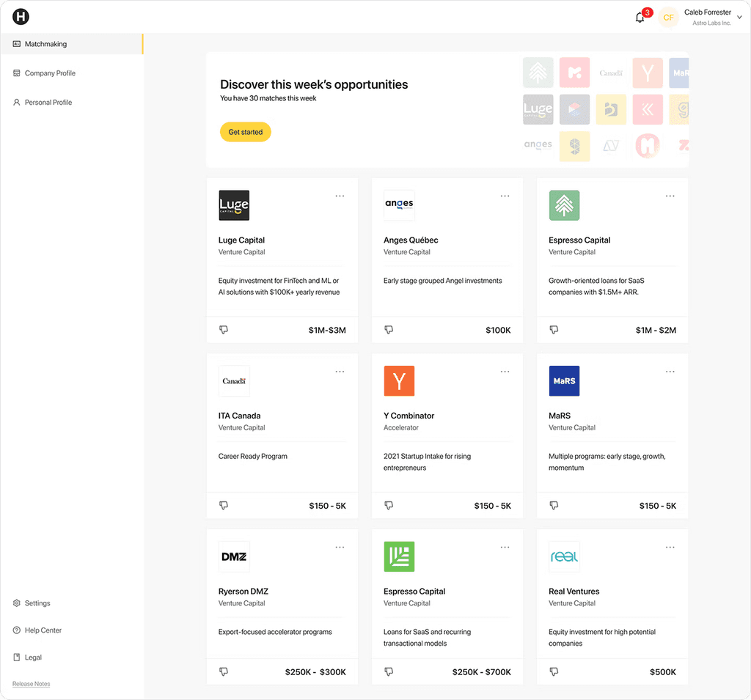Screen dimensions: 751x700
Task: Thumbs down the Real Ventures match
Action: point(554,671)
